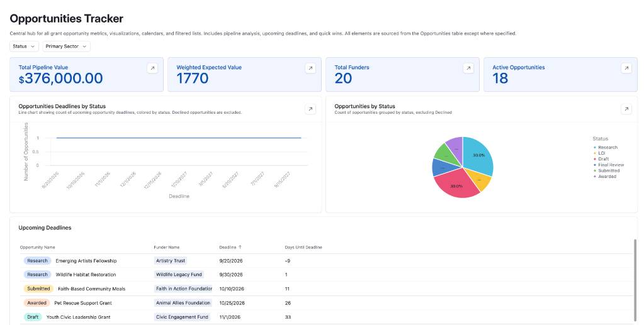Click the 9/20/2026 deadline cell
This screenshot has height=325, width=644.
point(231,261)
